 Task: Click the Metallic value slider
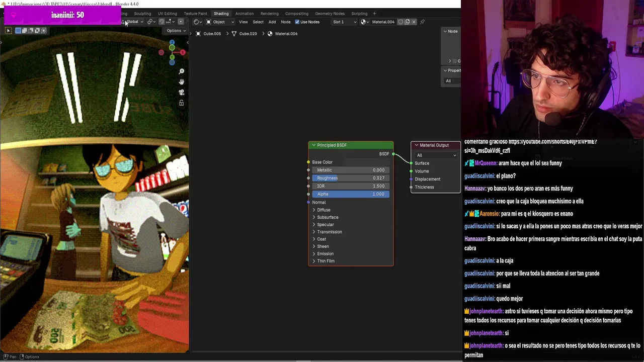[x=351, y=170]
